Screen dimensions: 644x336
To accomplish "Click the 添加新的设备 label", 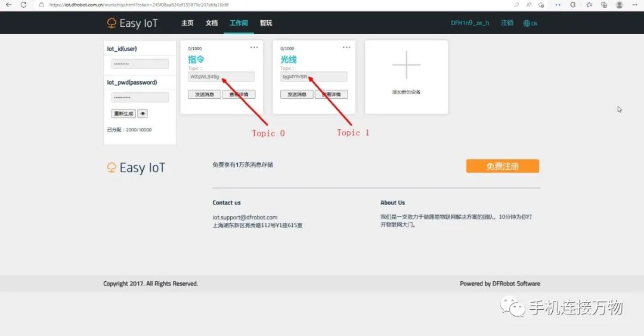I will coord(406,92).
